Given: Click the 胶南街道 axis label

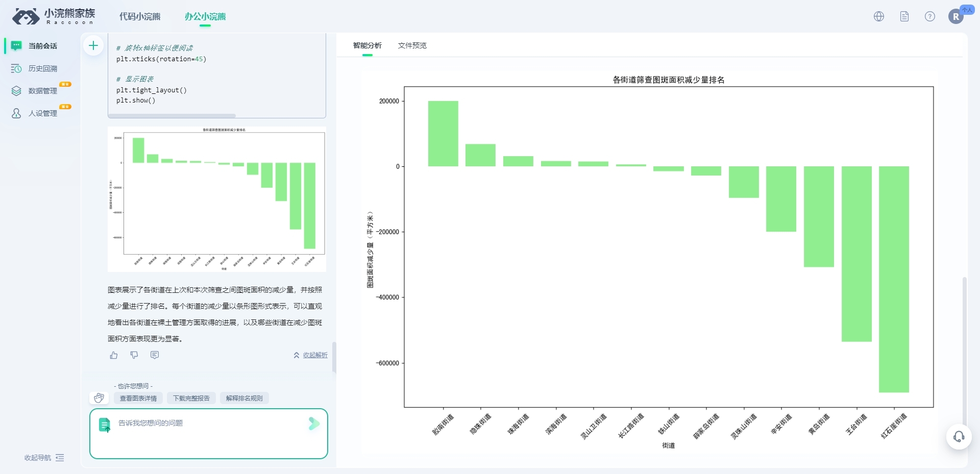Looking at the screenshot, I should click(443, 424).
